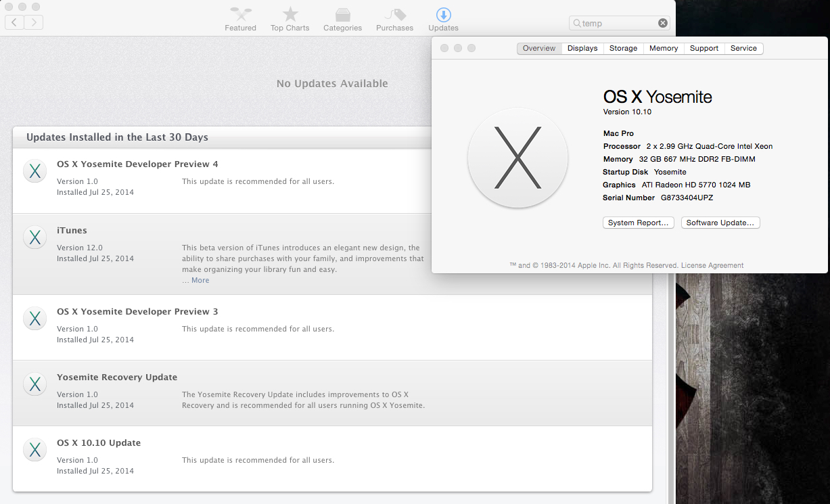The width and height of the screenshot is (830, 504).
Task: Switch to the Service tab
Action: pyautogui.click(x=743, y=48)
